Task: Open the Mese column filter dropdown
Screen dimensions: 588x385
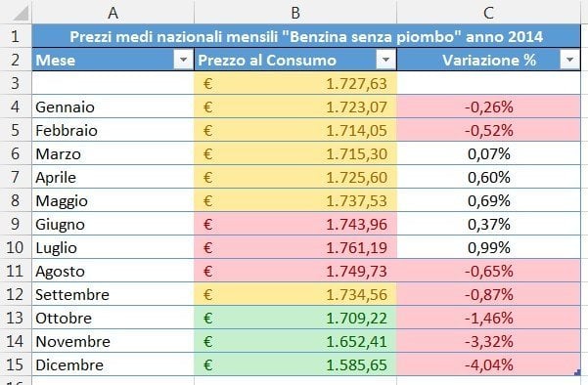Action: pos(183,60)
